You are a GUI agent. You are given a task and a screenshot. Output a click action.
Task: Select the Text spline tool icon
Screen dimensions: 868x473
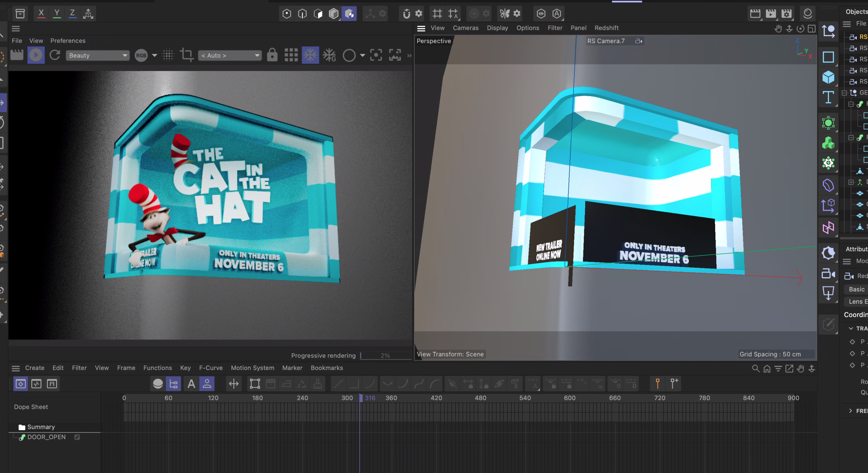pyautogui.click(x=828, y=98)
